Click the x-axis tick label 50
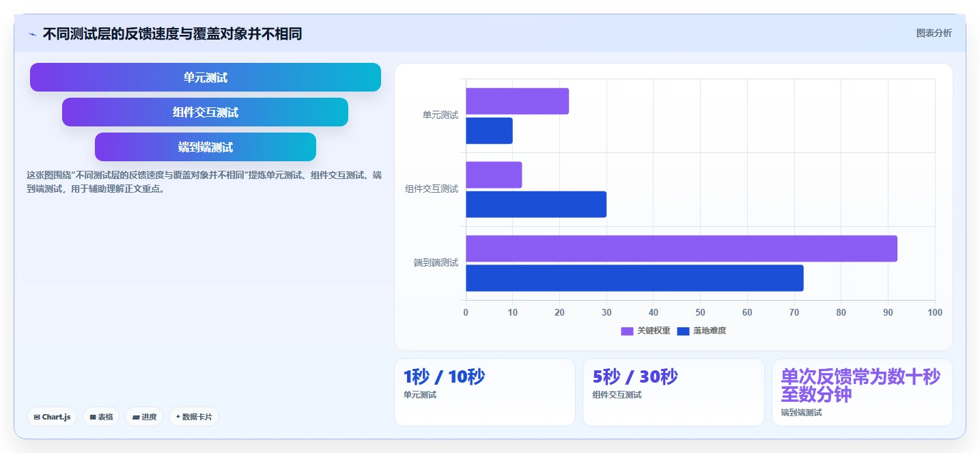The image size is (980, 453). pyautogui.click(x=700, y=312)
